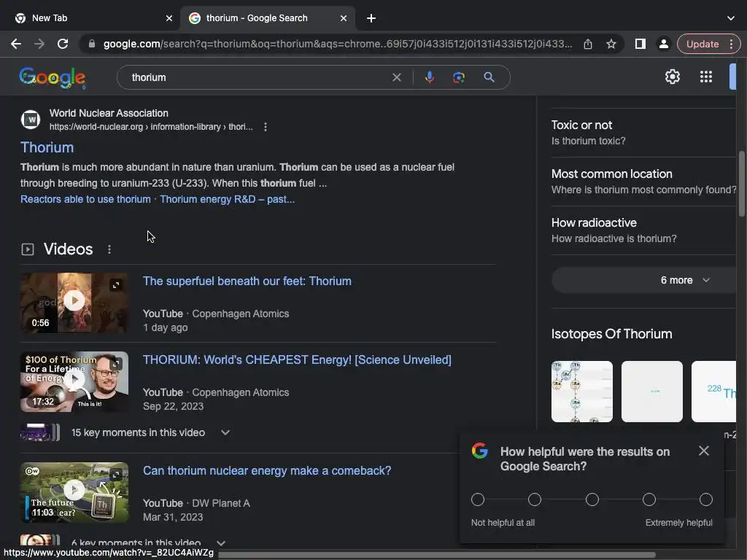
Task: Click the thorium search input field
Action: coord(258,77)
